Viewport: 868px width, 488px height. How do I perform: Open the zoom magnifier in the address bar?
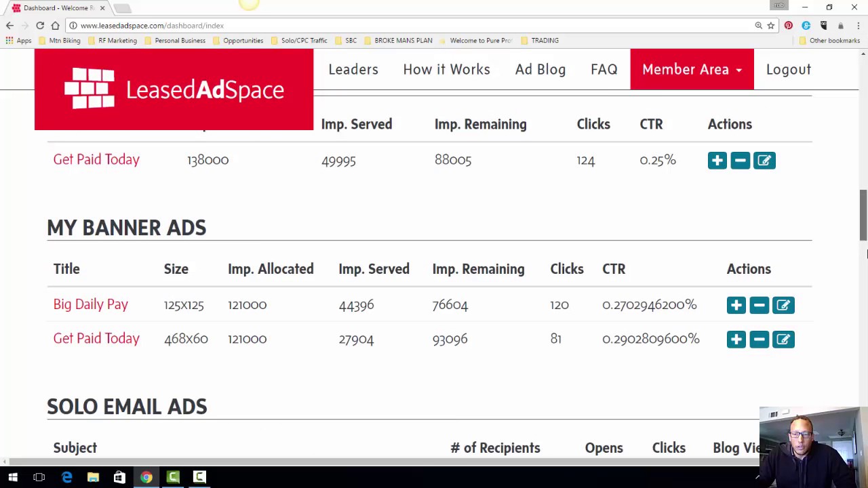coord(759,26)
